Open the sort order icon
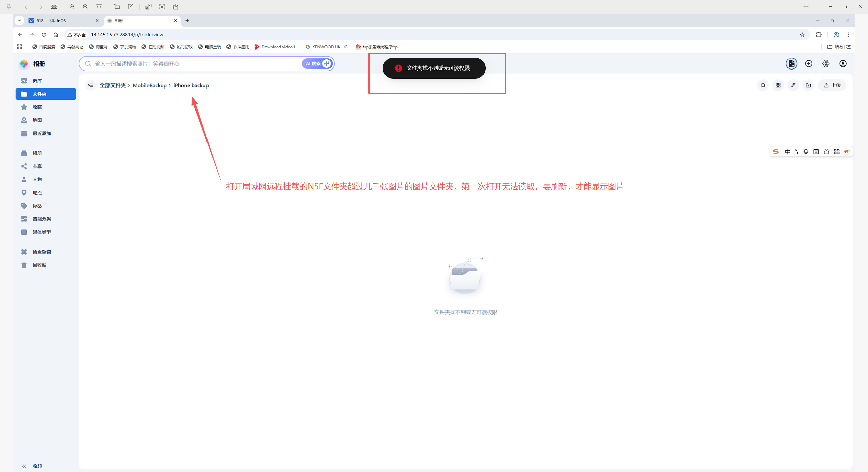This screenshot has width=868, height=472. coord(793,85)
